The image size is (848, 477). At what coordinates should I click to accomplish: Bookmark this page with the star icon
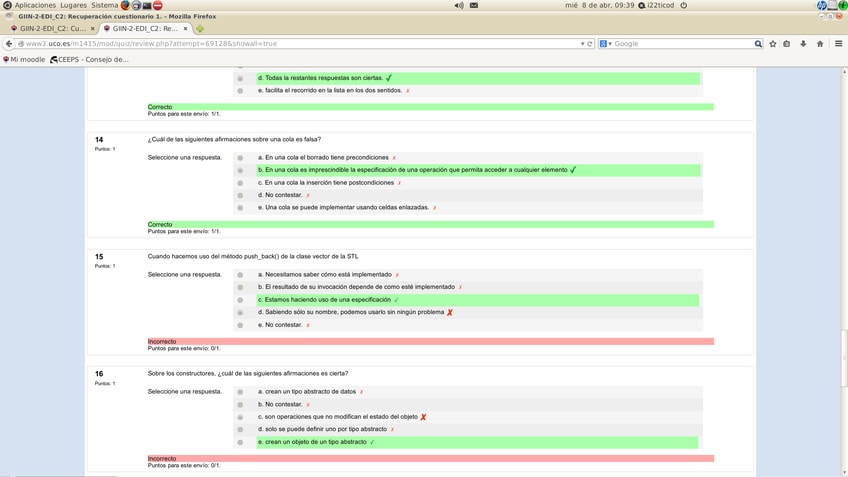pos(773,44)
